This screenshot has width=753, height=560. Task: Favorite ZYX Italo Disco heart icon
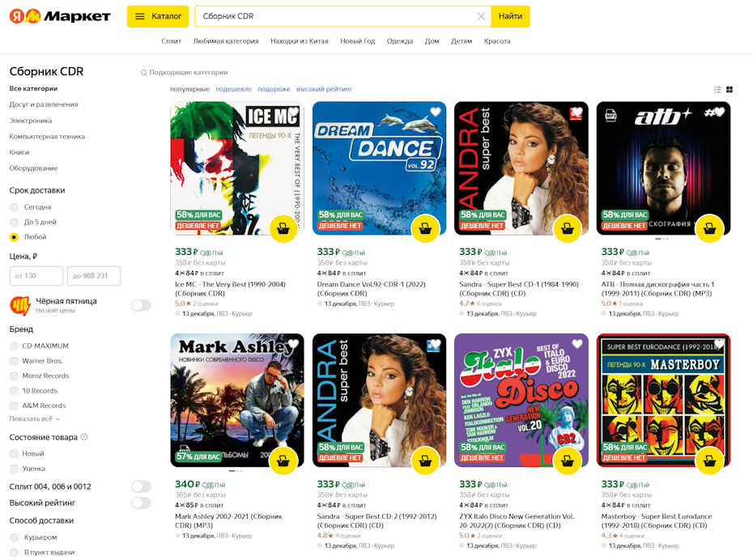(x=577, y=344)
